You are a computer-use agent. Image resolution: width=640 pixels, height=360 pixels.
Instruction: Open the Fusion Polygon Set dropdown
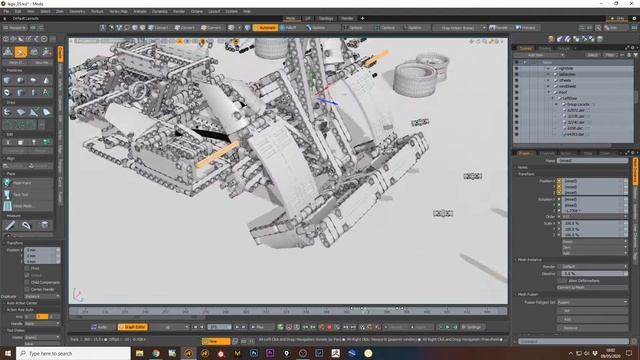592,302
